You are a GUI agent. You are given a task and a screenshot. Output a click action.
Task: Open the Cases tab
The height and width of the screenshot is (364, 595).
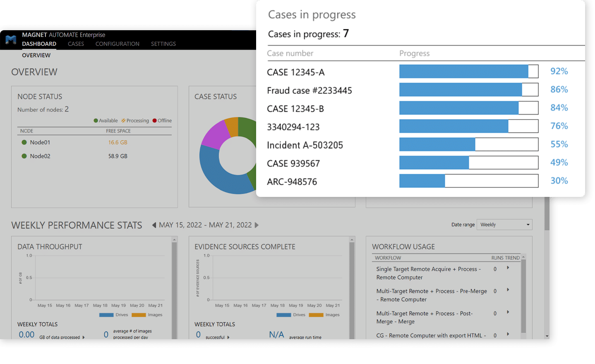[x=76, y=44]
